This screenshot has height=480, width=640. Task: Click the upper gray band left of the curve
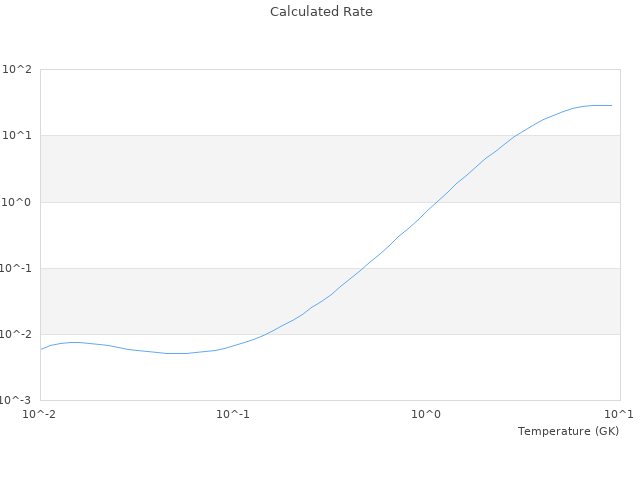[x=200, y=168]
